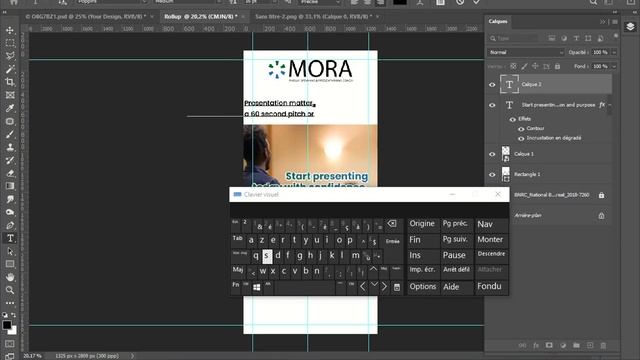Toggle lock all on layer lock row
This screenshot has height=360, width=640.
558,66
